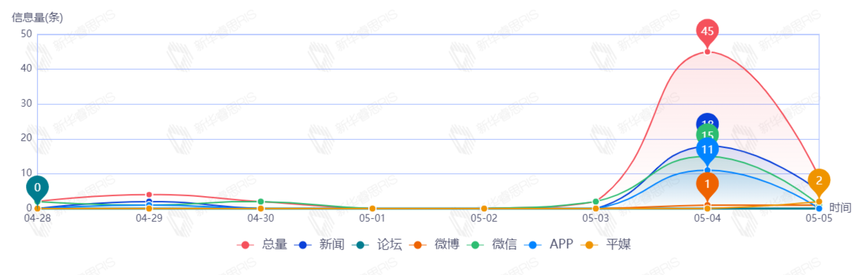Click the red peak point under the 45 pin
Image resolution: width=868 pixels, height=275 pixels.
pos(707,52)
